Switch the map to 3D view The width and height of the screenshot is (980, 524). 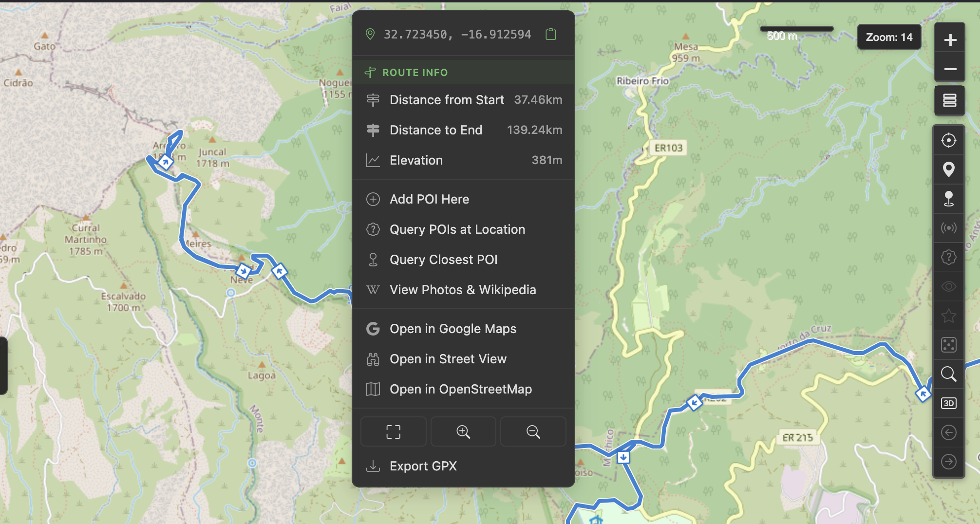click(949, 403)
